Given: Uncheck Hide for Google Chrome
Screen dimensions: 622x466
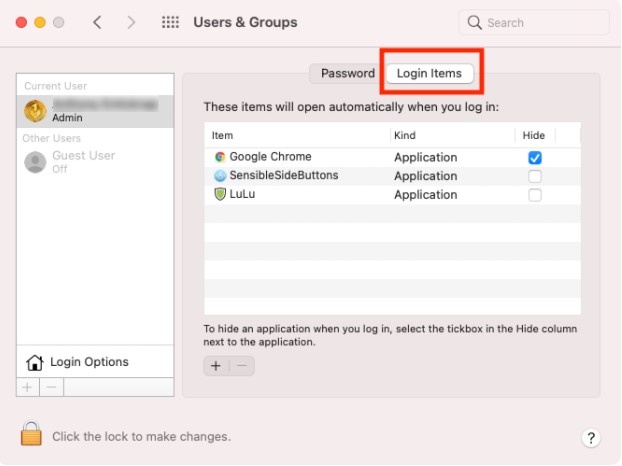Looking at the screenshot, I should click(x=535, y=158).
